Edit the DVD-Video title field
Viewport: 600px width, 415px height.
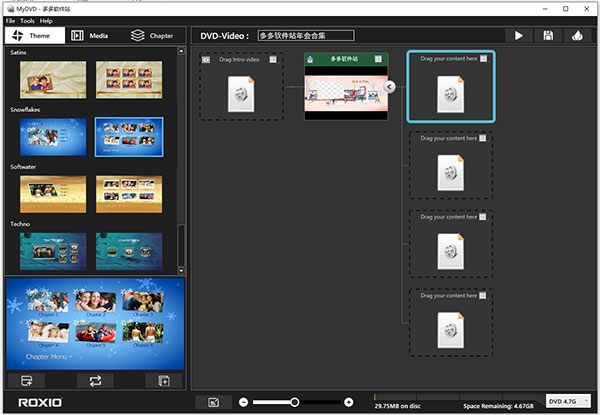(306, 36)
